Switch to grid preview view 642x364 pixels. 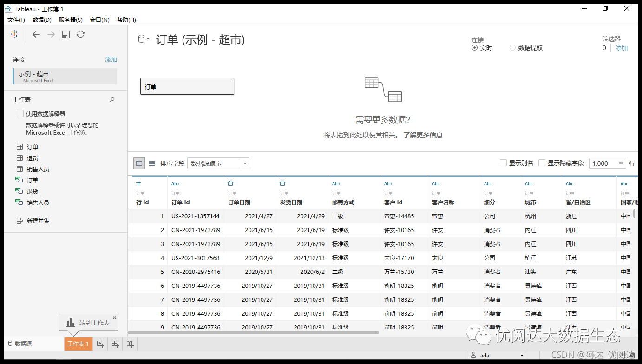click(139, 163)
